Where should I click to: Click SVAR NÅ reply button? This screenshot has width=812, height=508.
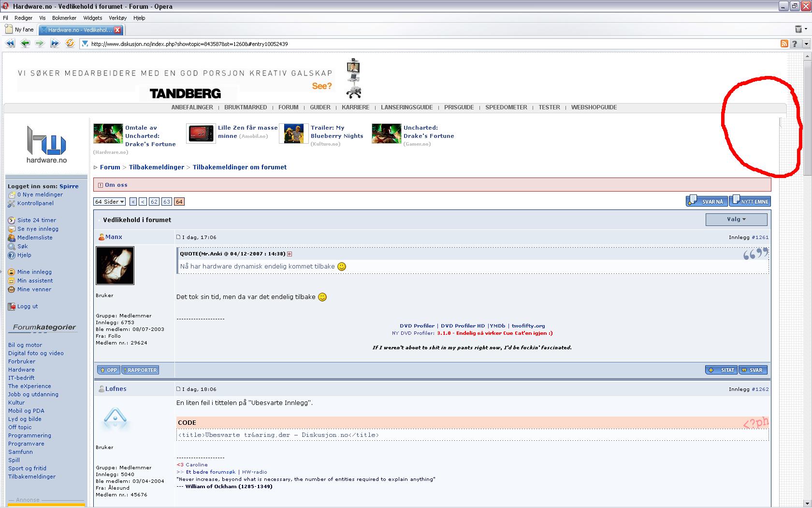(x=707, y=201)
